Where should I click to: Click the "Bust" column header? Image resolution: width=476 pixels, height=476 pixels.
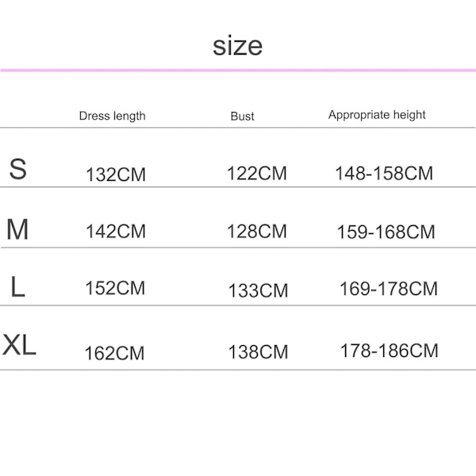(x=242, y=116)
